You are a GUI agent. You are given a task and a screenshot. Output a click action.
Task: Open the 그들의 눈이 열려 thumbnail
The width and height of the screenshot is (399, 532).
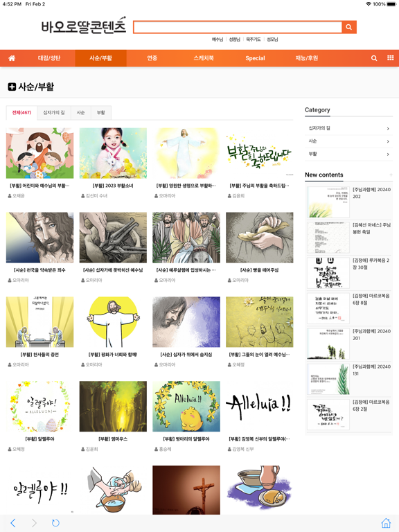pos(260,322)
